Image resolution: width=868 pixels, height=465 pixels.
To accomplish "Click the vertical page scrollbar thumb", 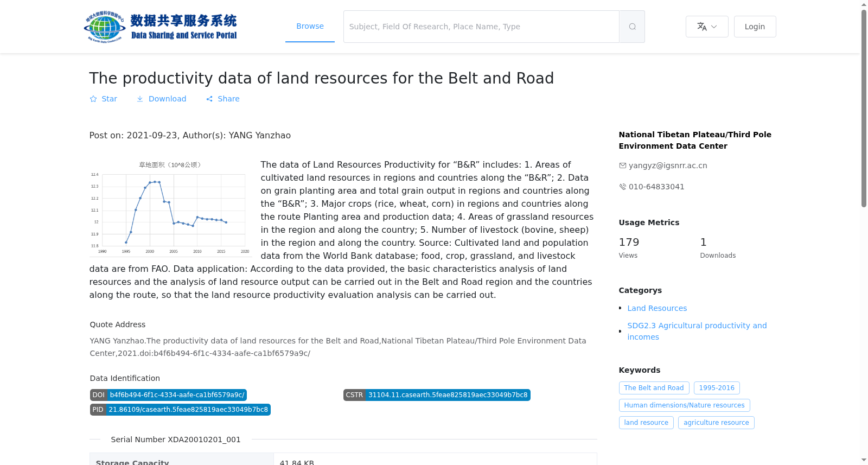I will (x=864, y=109).
